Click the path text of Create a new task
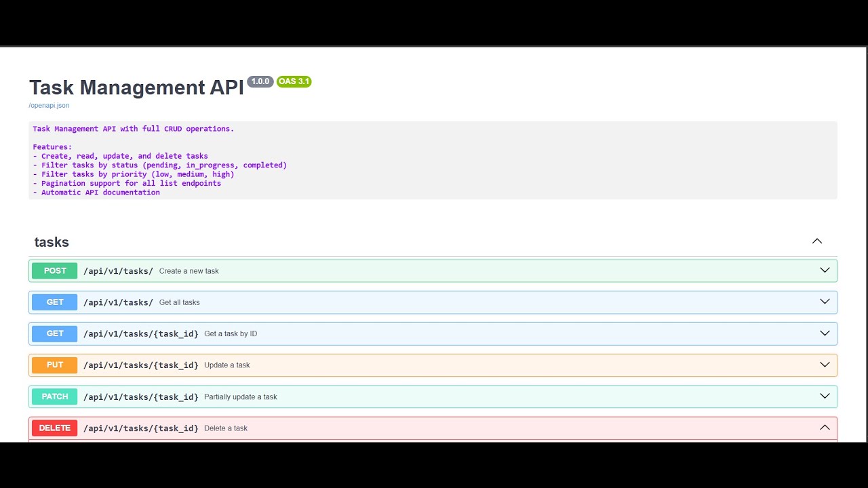The height and width of the screenshot is (488, 868). click(x=118, y=271)
